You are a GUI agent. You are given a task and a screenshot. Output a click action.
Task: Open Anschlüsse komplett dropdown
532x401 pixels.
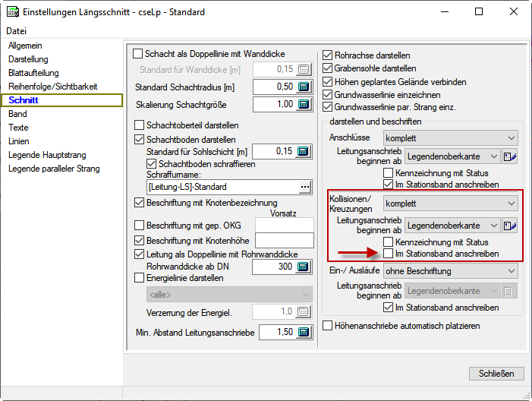click(450, 138)
